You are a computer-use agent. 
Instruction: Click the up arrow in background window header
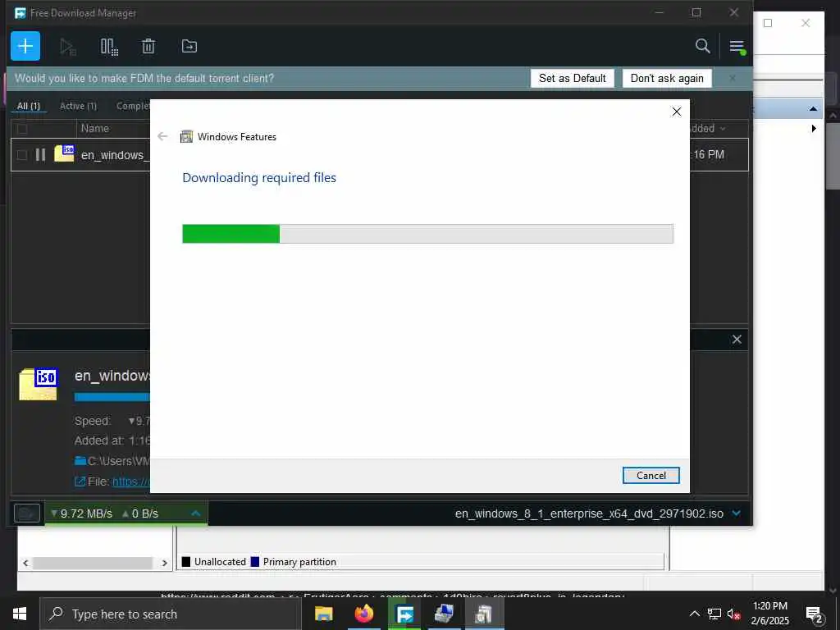pyautogui.click(x=813, y=109)
